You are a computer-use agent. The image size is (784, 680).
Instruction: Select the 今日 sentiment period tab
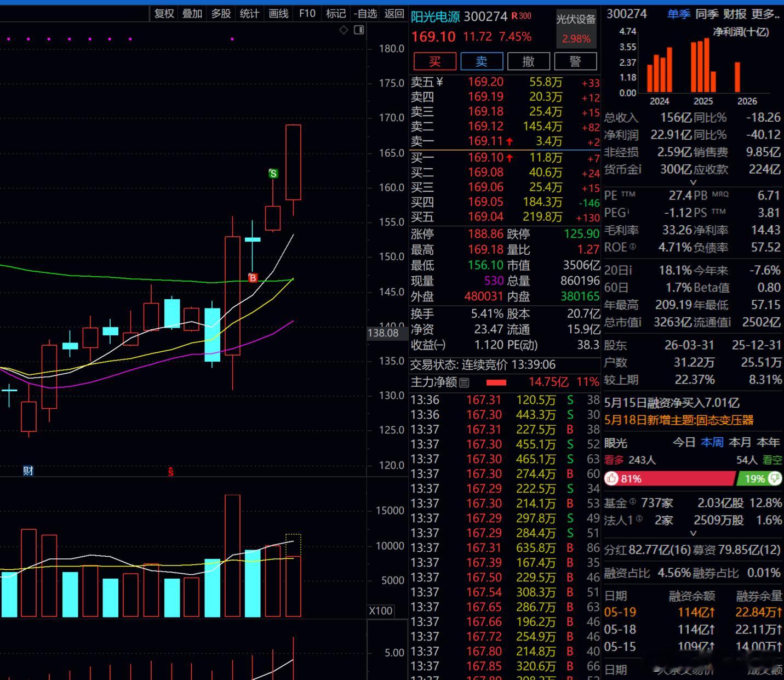[684, 442]
